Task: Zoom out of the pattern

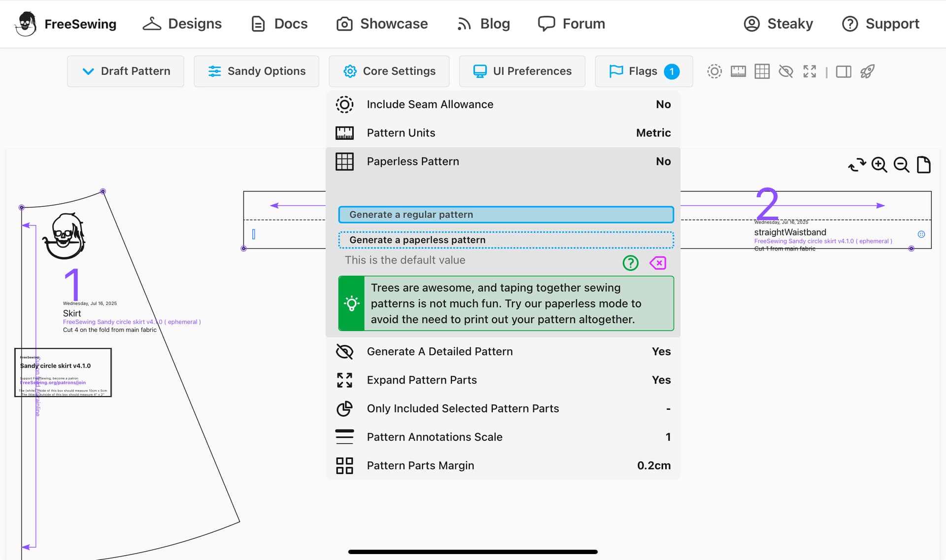Action: coord(902,165)
